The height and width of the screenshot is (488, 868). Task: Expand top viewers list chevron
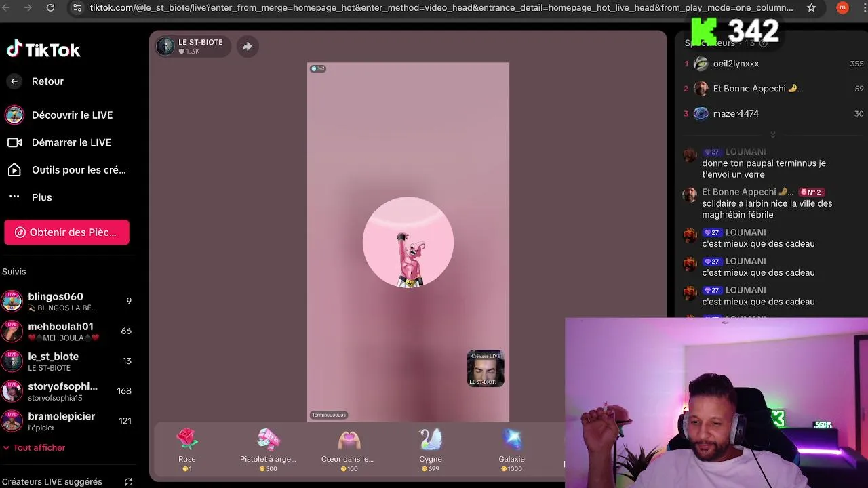point(772,135)
